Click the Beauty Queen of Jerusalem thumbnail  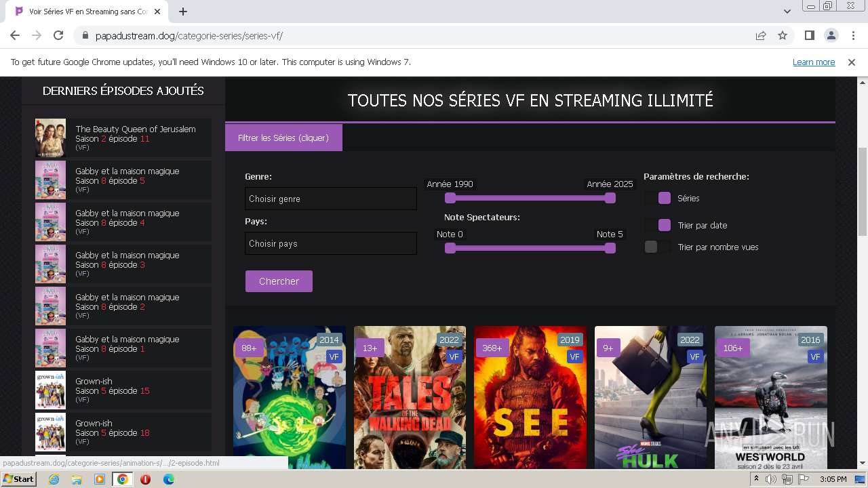[x=50, y=138]
